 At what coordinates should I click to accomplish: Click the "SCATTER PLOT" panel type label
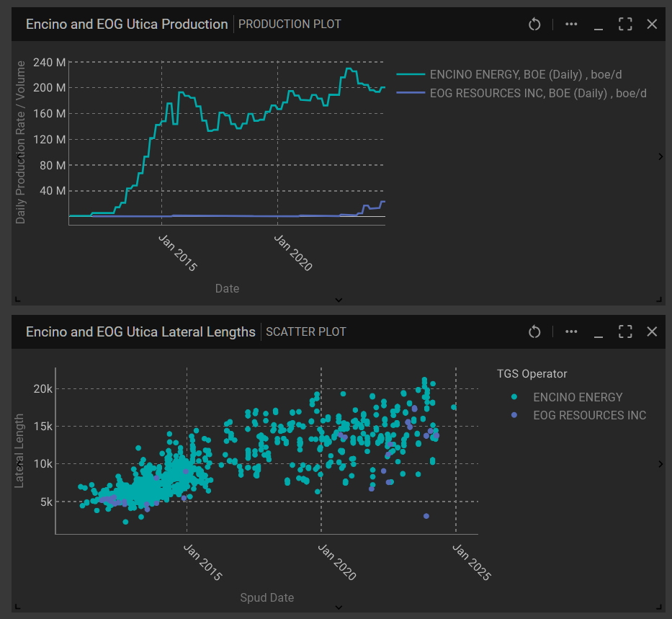click(306, 331)
